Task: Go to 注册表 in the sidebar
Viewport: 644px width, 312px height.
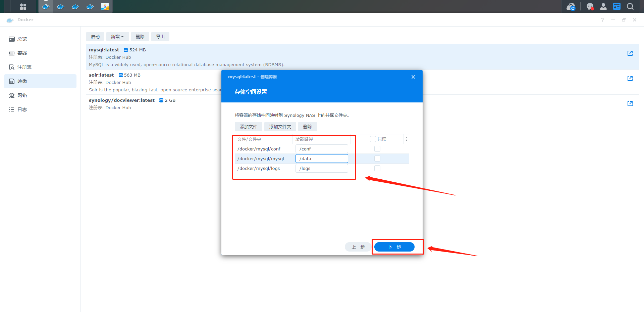Action: pos(40,67)
